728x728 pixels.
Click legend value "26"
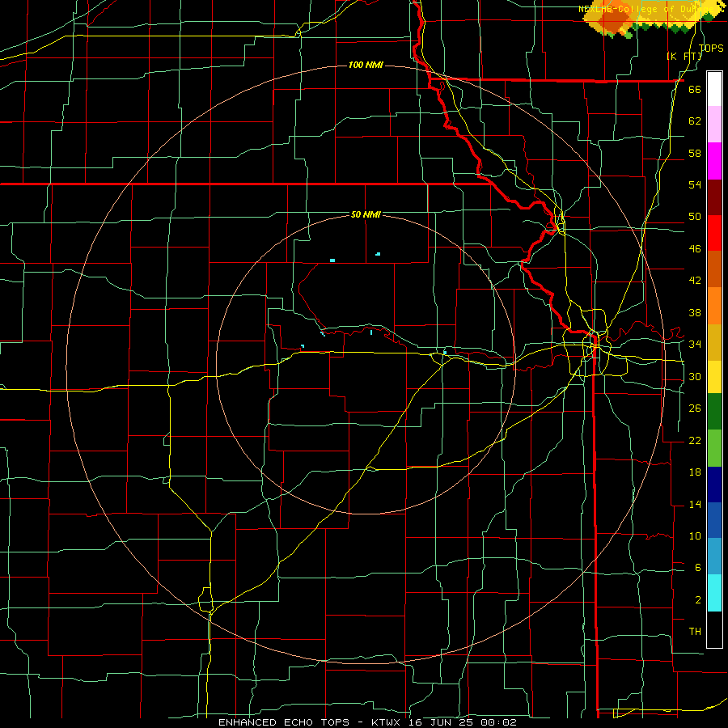point(695,408)
